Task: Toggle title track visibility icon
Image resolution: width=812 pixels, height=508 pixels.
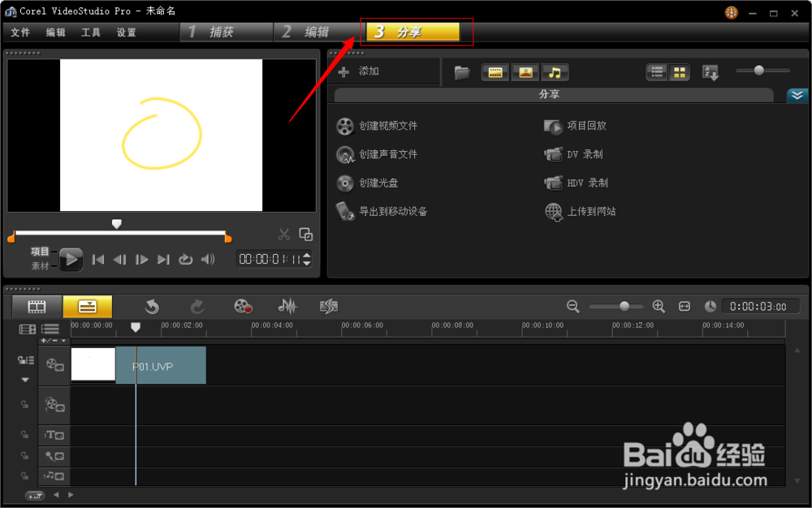Action: coord(54,435)
